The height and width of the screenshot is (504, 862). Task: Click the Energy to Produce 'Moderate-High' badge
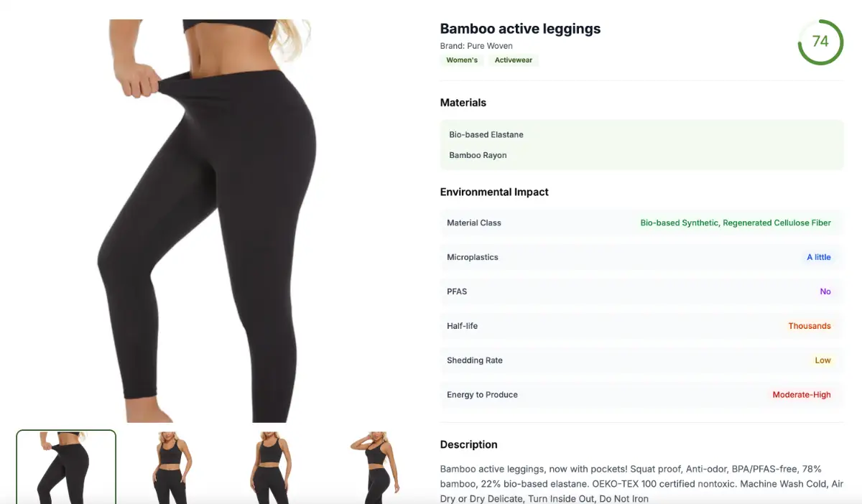802,395
